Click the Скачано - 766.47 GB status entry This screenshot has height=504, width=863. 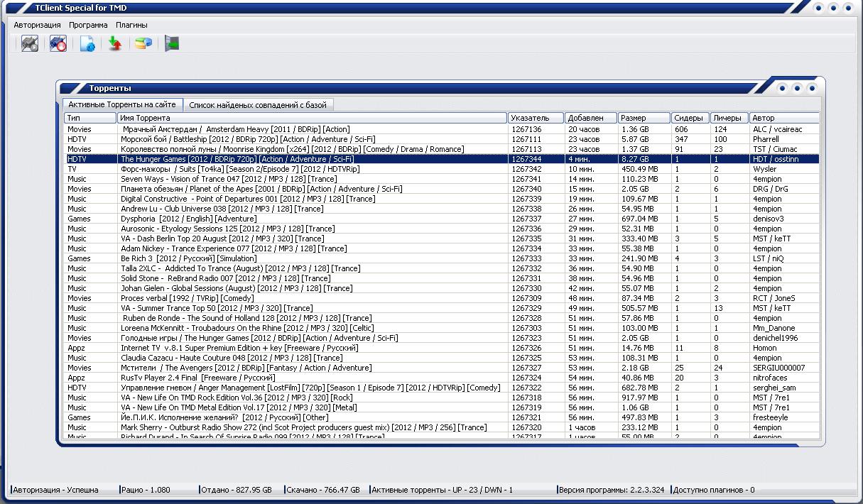coord(322,490)
